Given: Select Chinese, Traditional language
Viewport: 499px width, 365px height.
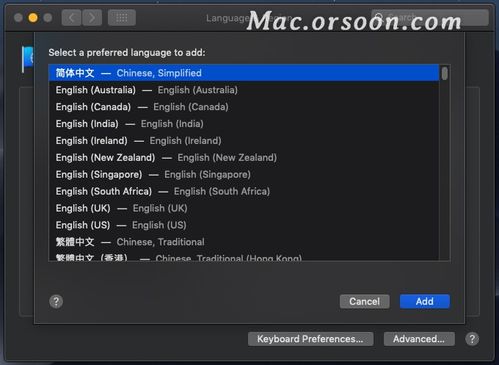Looking at the screenshot, I should click(x=244, y=242).
